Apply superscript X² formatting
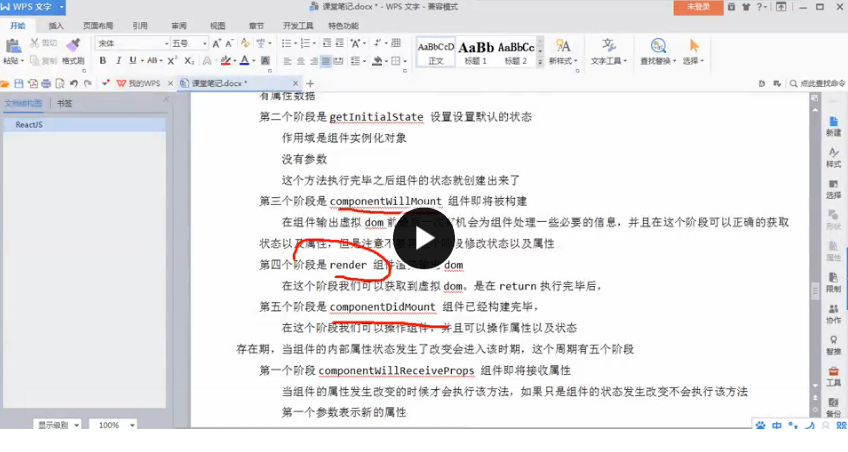Viewport: 848px width, 452px height. [172, 61]
